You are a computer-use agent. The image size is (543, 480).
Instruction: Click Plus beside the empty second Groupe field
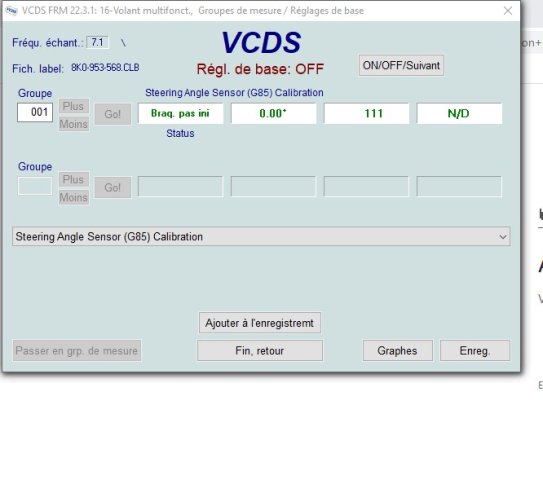pos(74,179)
